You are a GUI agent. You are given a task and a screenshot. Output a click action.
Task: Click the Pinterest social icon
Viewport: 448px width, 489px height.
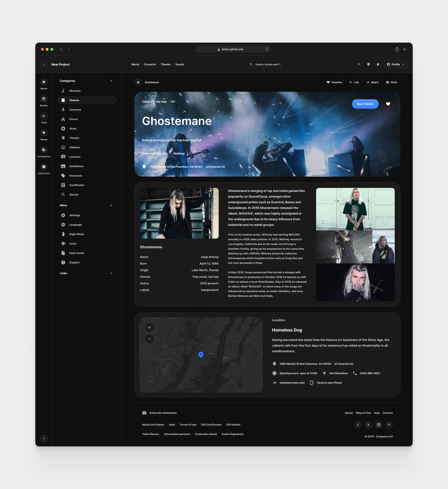click(389, 425)
